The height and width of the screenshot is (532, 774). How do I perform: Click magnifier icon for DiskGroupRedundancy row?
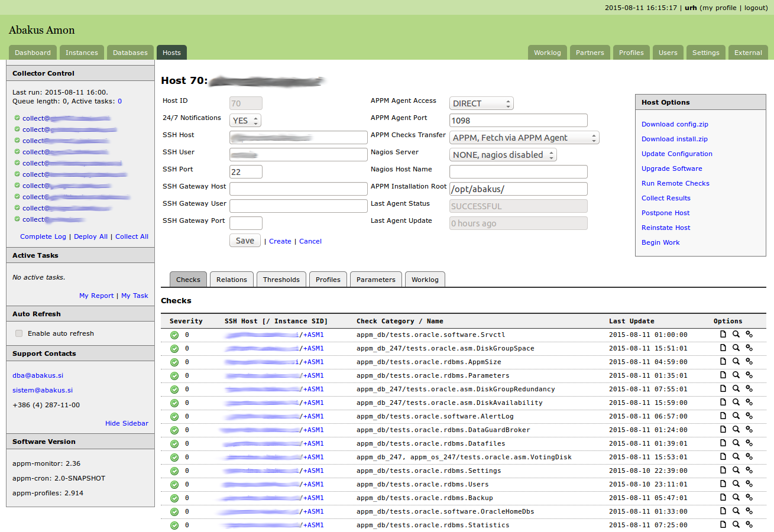pyautogui.click(x=736, y=389)
